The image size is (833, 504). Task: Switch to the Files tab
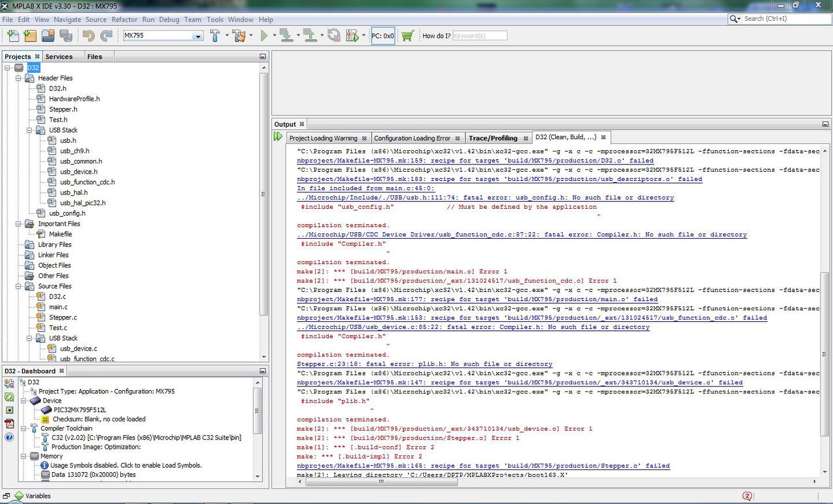95,57
